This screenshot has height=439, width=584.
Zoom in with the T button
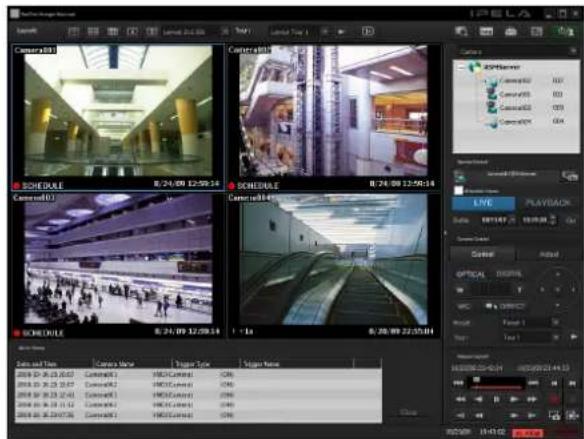click(520, 290)
